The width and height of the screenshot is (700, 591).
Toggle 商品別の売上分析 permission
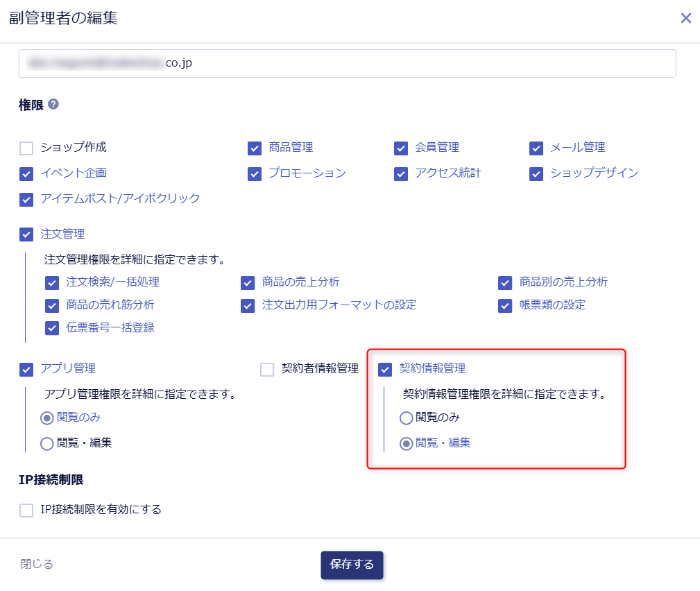pyautogui.click(x=505, y=283)
